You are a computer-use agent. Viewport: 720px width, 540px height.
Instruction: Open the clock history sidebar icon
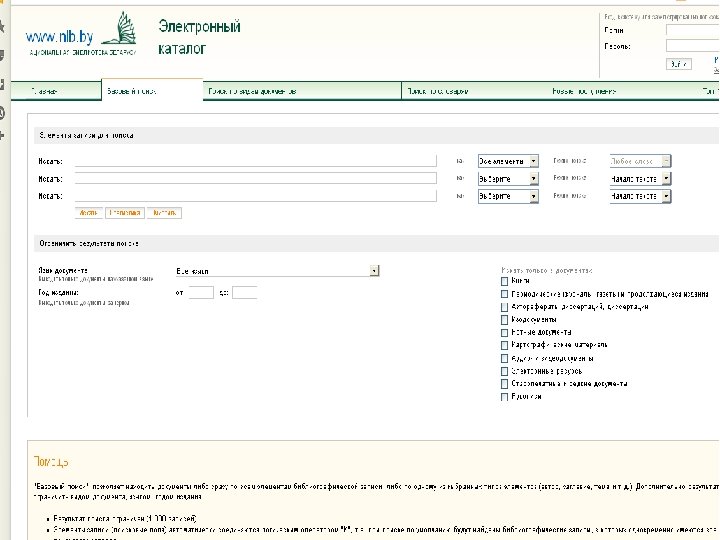point(2,113)
